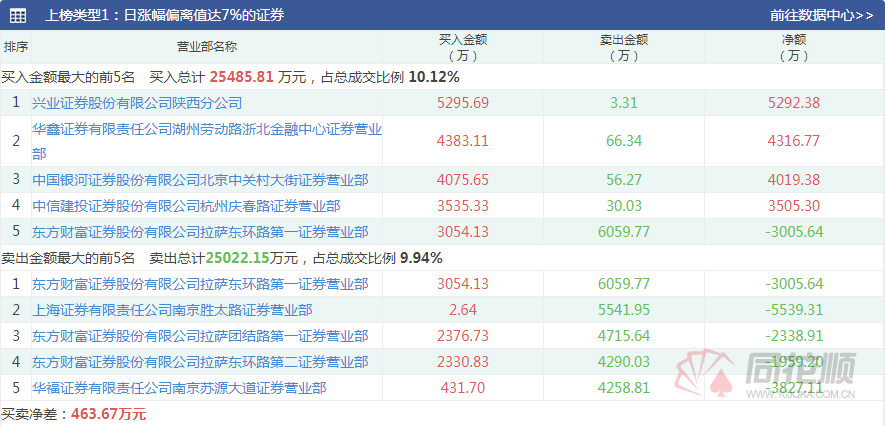The height and width of the screenshot is (426, 885).
Task: Click buy amount 431.70
Action: [x=463, y=388]
